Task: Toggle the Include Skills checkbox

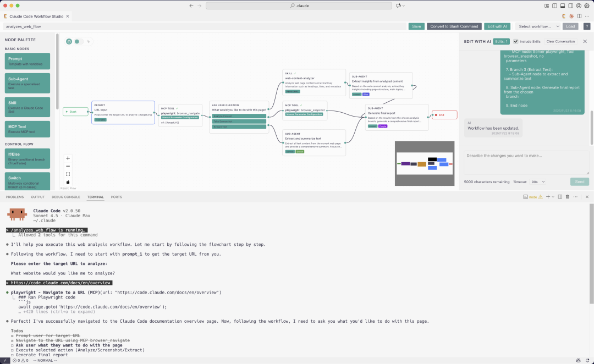Action: (516, 41)
